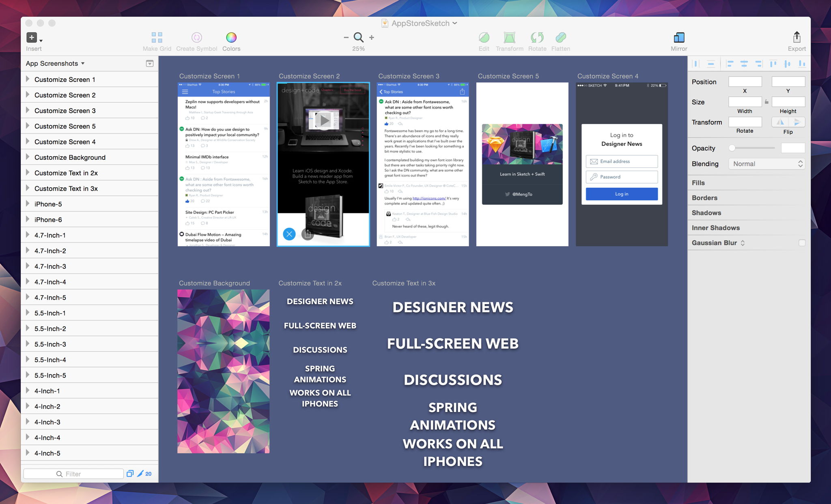This screenshot has height=504, width=831.
Task: Align layers to top edge
Action: pos(773,64)
